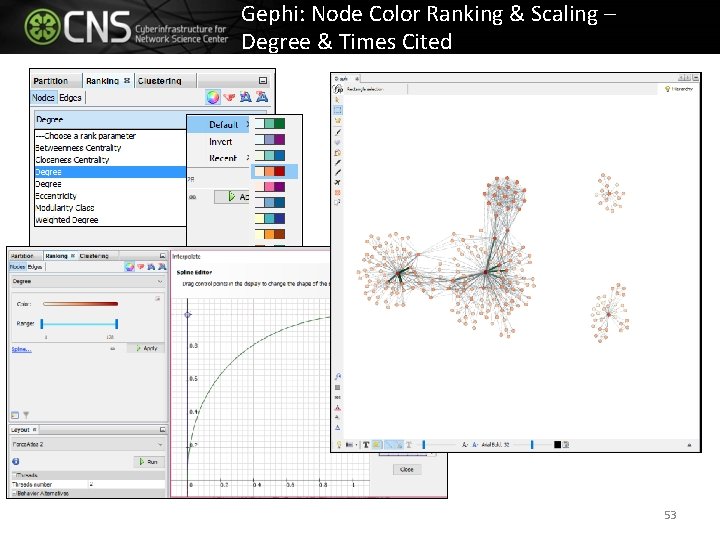720x540 pixels.
Task: Select the label color icon in upper Ranking panel
Action: click(246, 96)
